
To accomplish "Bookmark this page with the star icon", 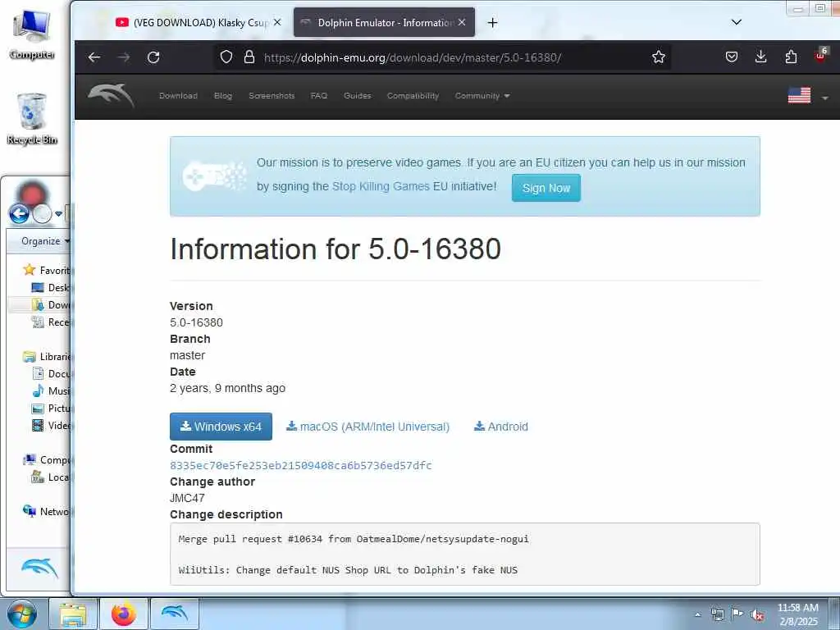I will tap(659, 57).
